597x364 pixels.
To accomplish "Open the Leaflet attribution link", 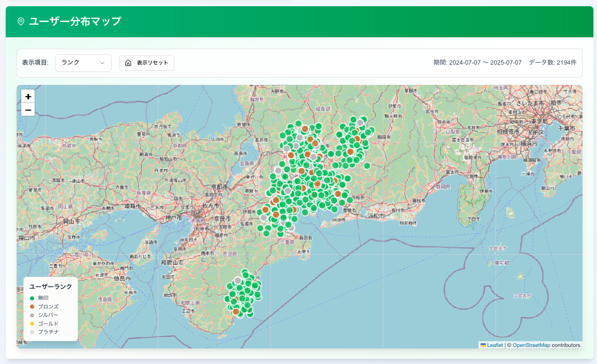I will tap(495, 345).
